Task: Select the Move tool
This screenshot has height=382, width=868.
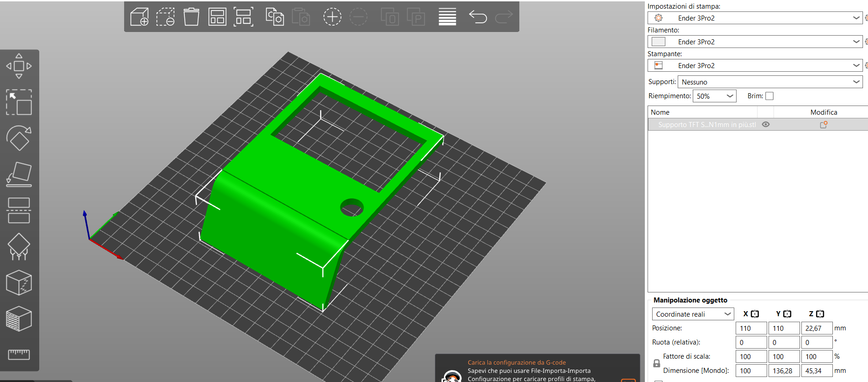Action: click(x=19, y=66)
